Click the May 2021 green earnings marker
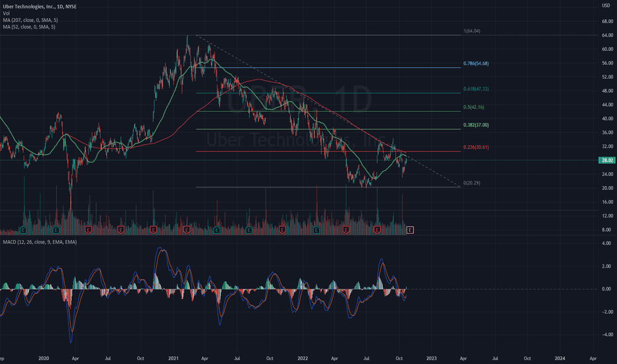This screenshot has height=364, width=617. [x=216, y=230]
